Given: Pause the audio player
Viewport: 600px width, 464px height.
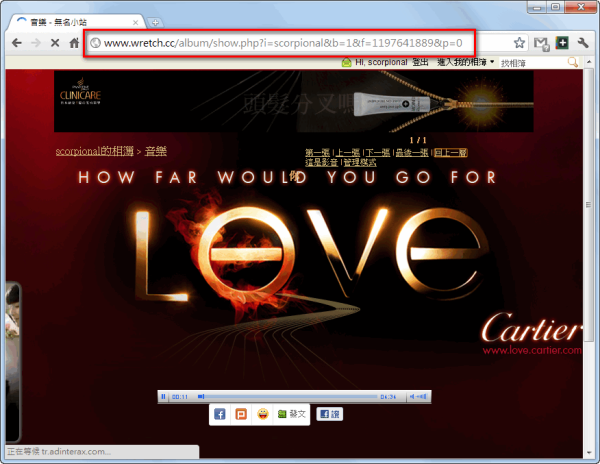Looking at the screenshot, I should point(163,397).
